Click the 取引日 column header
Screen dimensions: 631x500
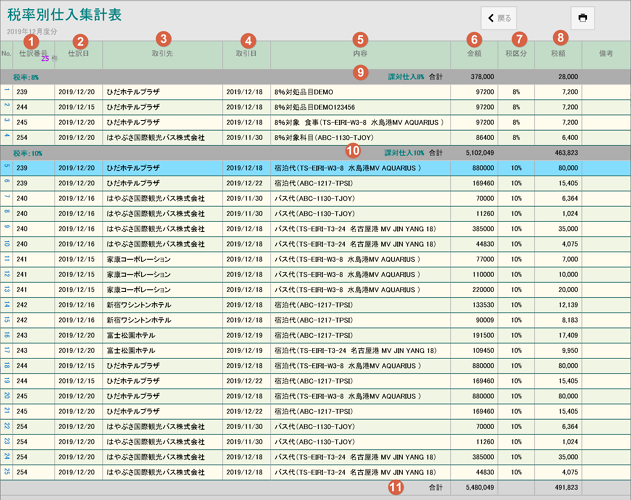pos(246,53)
